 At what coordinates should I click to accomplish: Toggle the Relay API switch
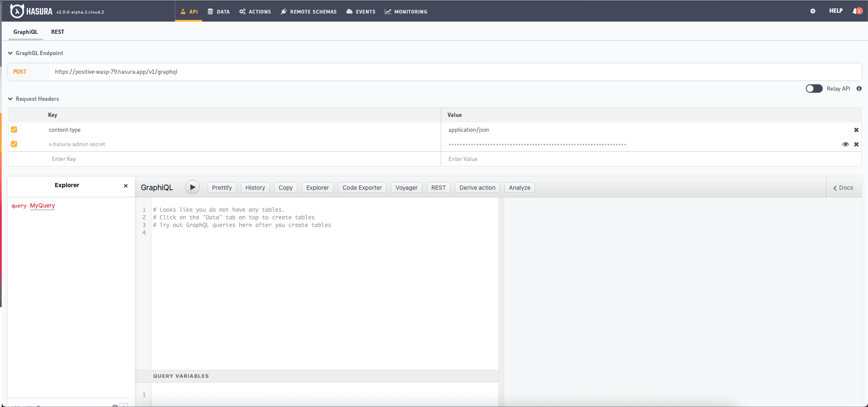click(x=814, y=89)
